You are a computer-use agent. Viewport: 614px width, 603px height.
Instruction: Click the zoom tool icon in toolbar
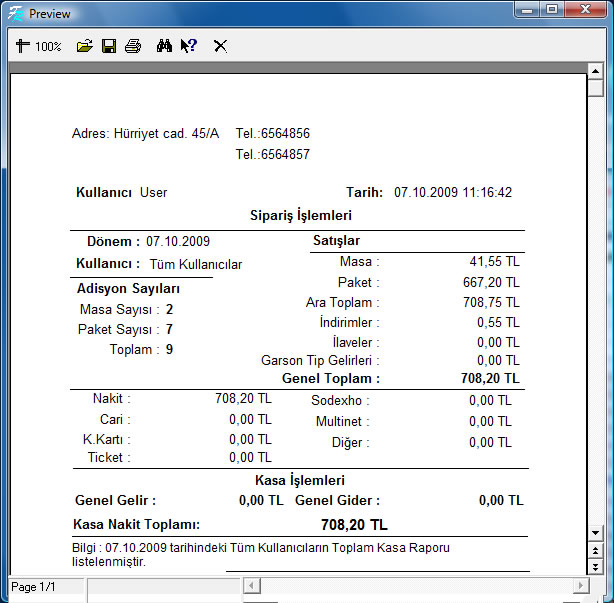click(x=23, y=46)
